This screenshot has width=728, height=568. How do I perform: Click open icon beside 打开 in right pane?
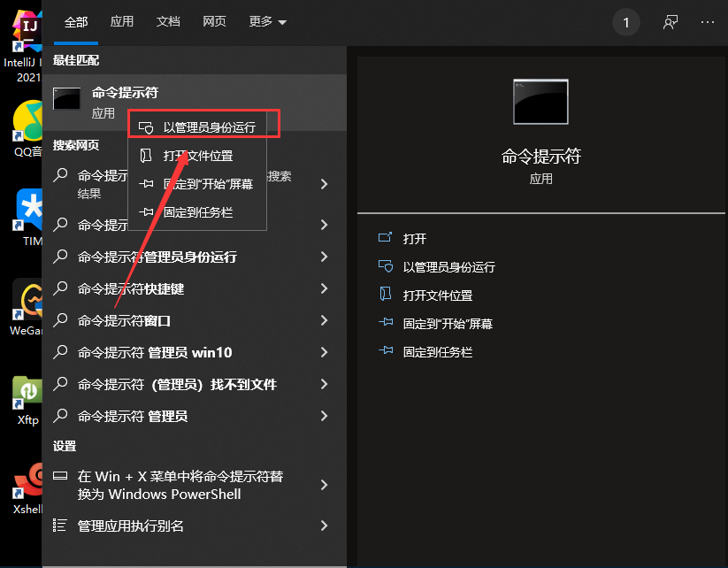click(x=386, y=238)
